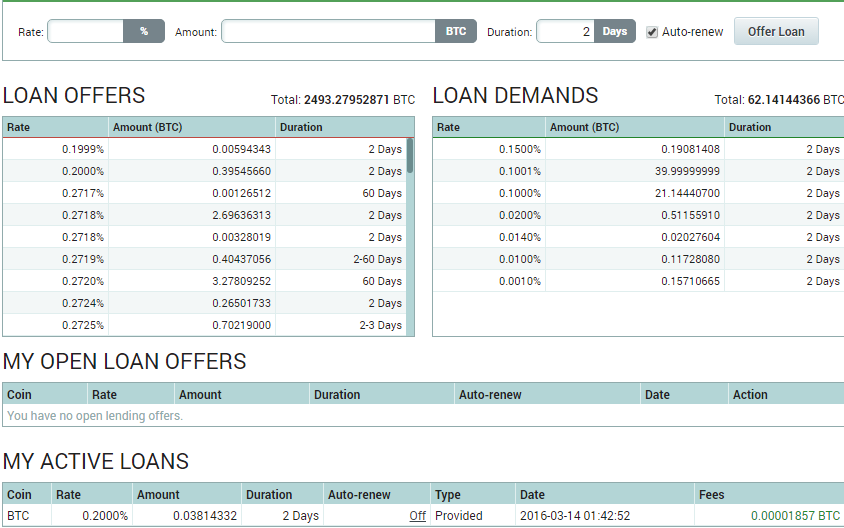The height and width of the screenshot is (528, 844).
Task: Select the 0.2719% loan offer rate
Action: point(83,259)
